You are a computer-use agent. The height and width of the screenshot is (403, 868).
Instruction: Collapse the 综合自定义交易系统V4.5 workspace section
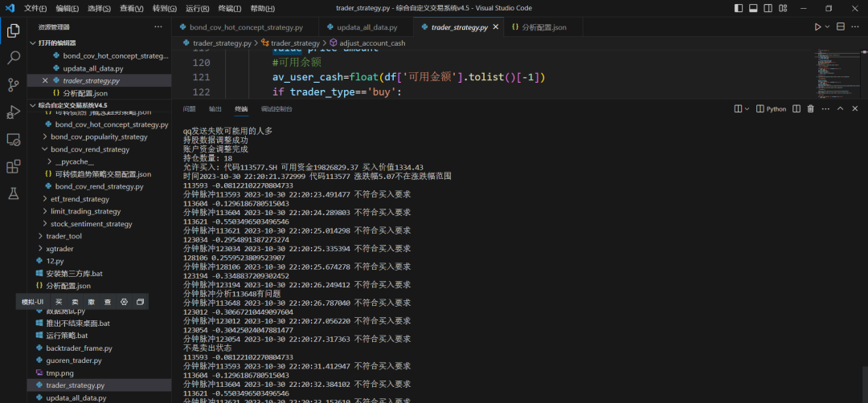click(x=99, y=105)
